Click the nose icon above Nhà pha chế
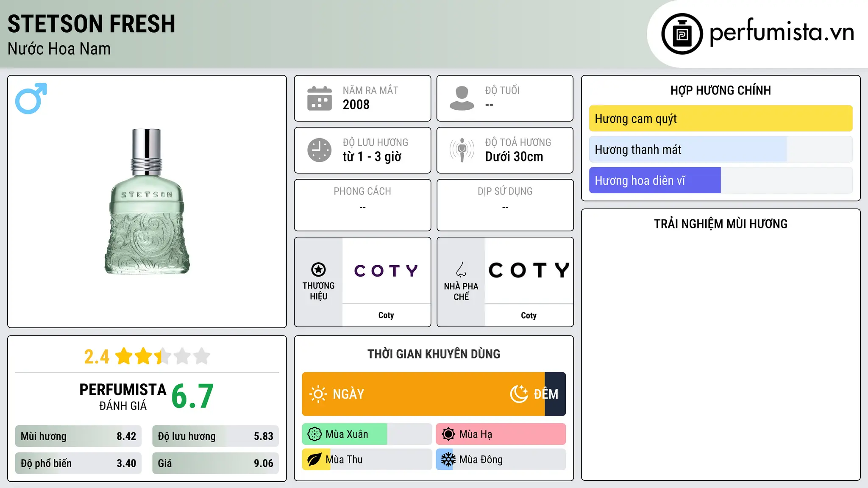Screen dimensions: 868x488 click(x=461, y=269)
